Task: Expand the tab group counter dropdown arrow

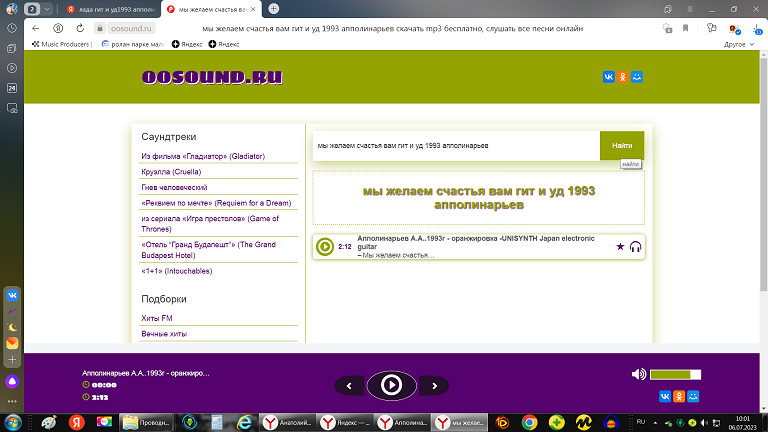Action: [x=47, y=9]
